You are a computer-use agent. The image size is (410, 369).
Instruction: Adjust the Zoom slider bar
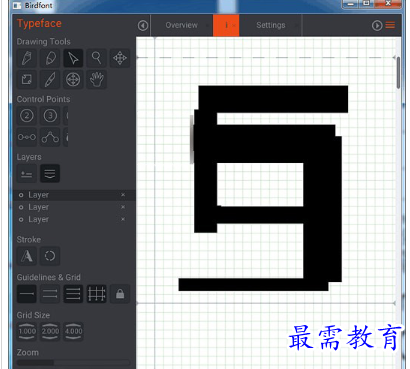click(x=73, y=362)
